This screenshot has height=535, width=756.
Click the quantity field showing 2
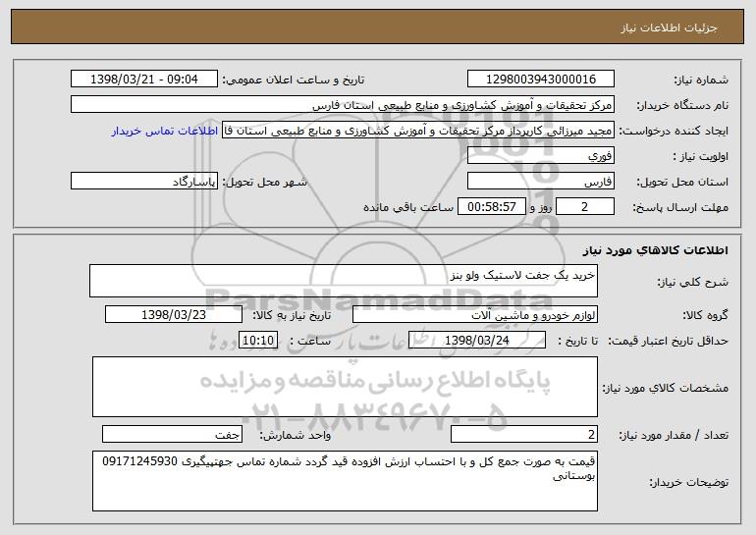point(524,434)
